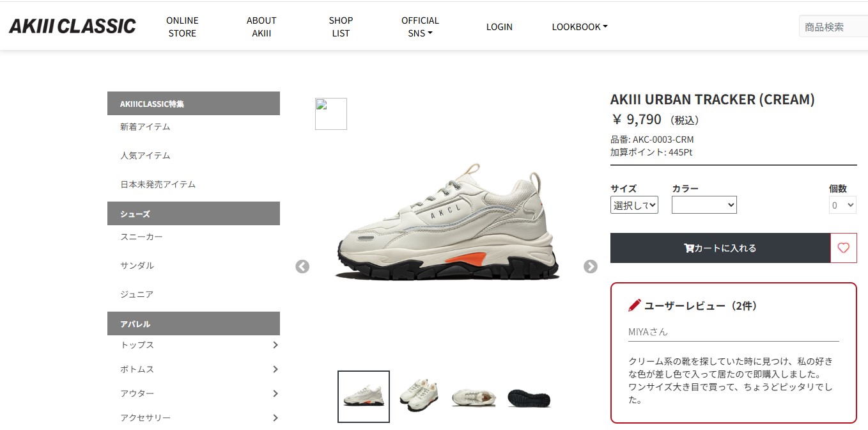This screenshot has width=868, height=430.
Task: Add product to favorites with heart icon
Action: pos(844,248)
